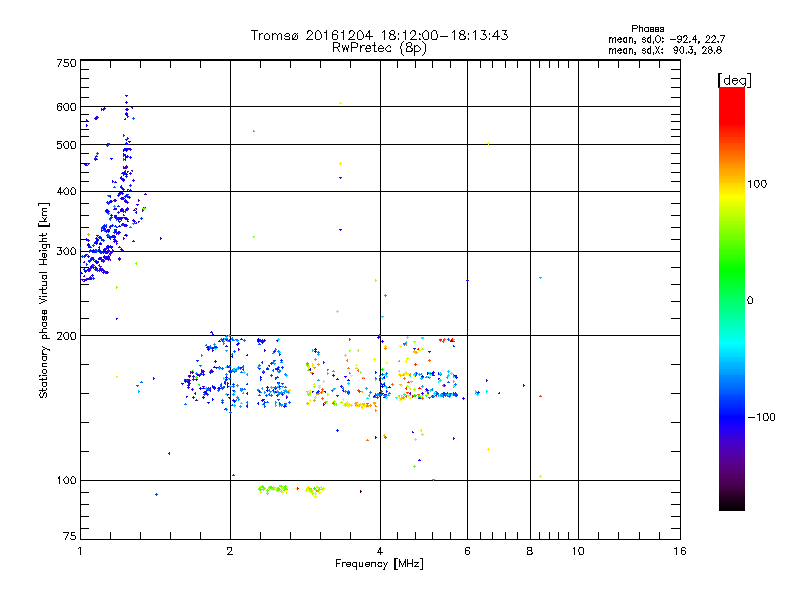Click the x-axis label '6'
This screenshot has width=800, height=600.
point(467,551)
